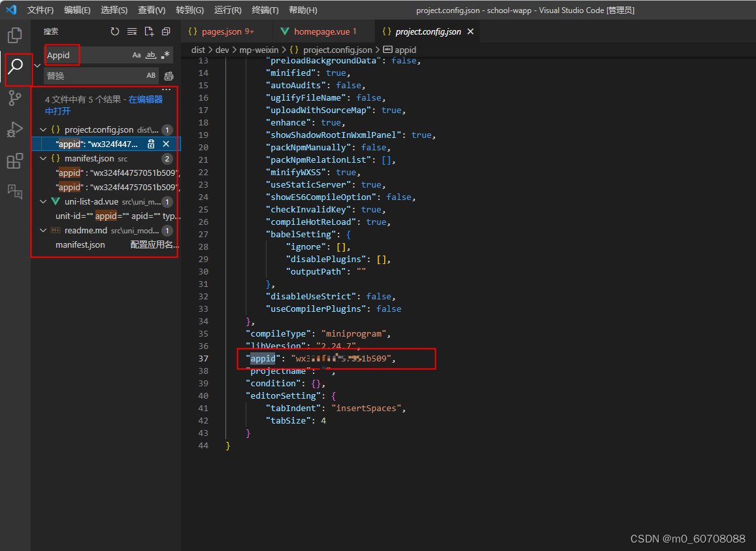Screen dimensions: 756x551
Task: Click line number 37 in gutter
Action: pyautogui.click(x=203, y=358)
